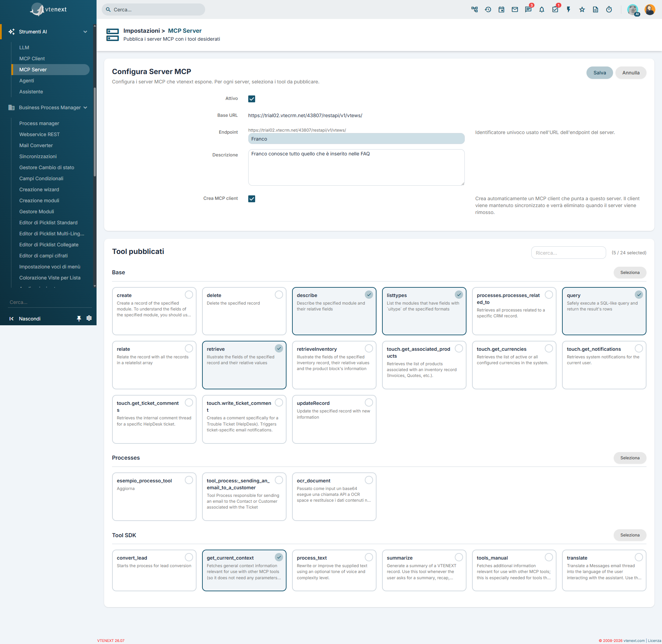662x644 pixels.
Task: Open the chat messages icon with badge 3
Action: click(x=528, y=10)
